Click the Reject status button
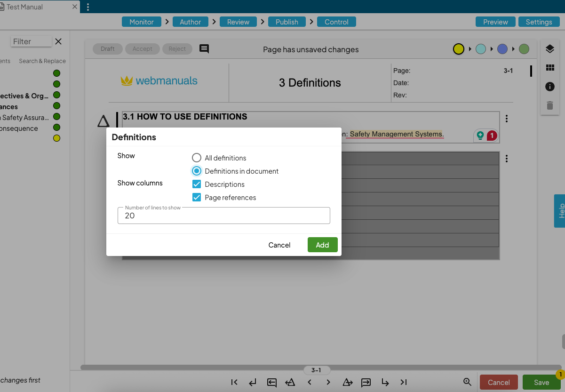The image size is (565, 392). (x=177, y=49)
